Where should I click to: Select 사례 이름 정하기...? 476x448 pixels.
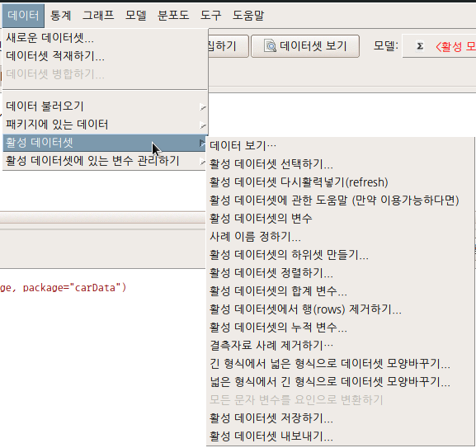tap(340, 237)
